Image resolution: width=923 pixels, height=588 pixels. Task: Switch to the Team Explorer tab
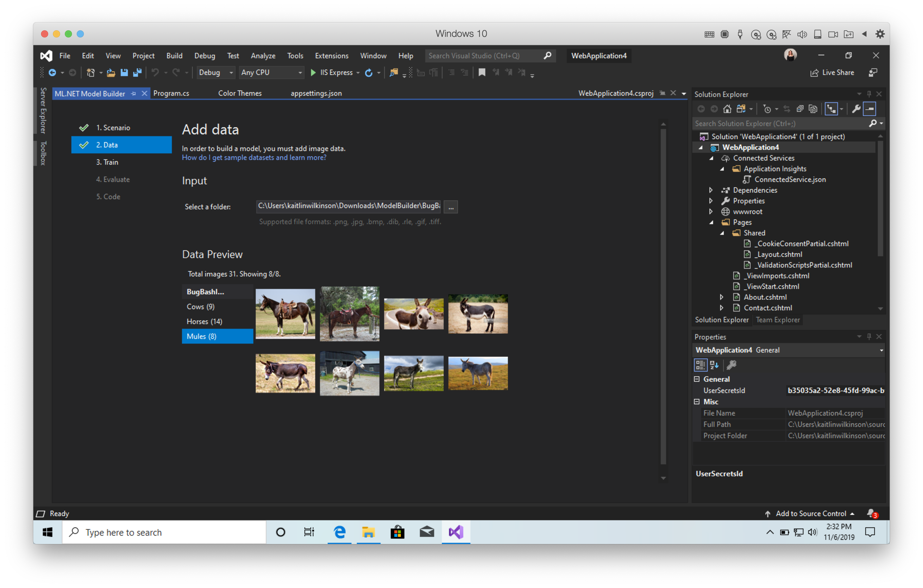777,320
